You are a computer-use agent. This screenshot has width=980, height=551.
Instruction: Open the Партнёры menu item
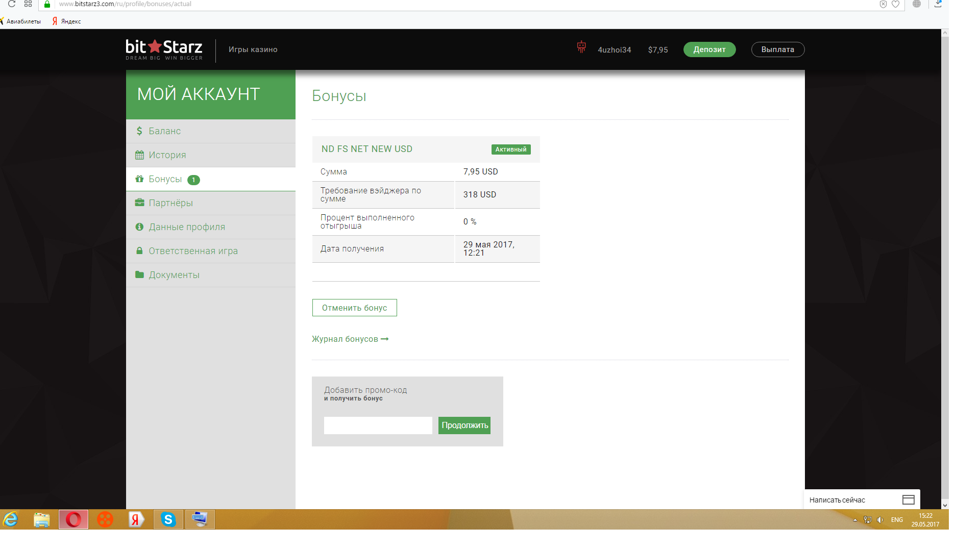[x=170, y=203]
